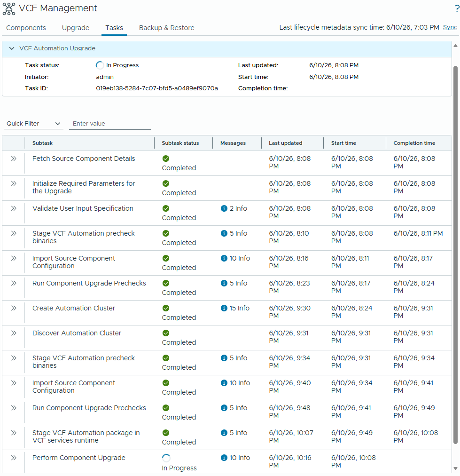Expand Create Automation Cluster row
Screen dimensions: 460x476
tap(14, 308)
